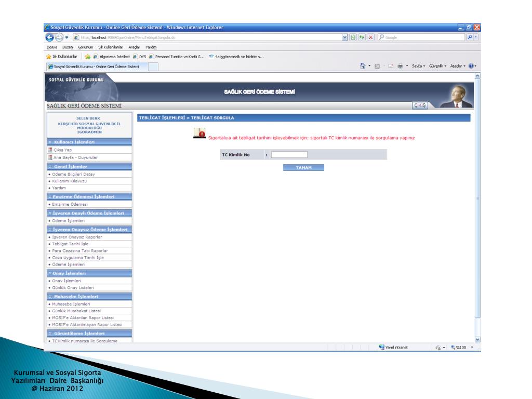Image resolution: width=532 pixels, height=399 pixels.
Task: Select the Sosyal Güvenlik Kurumu browser tab
Action: point(97,66)
